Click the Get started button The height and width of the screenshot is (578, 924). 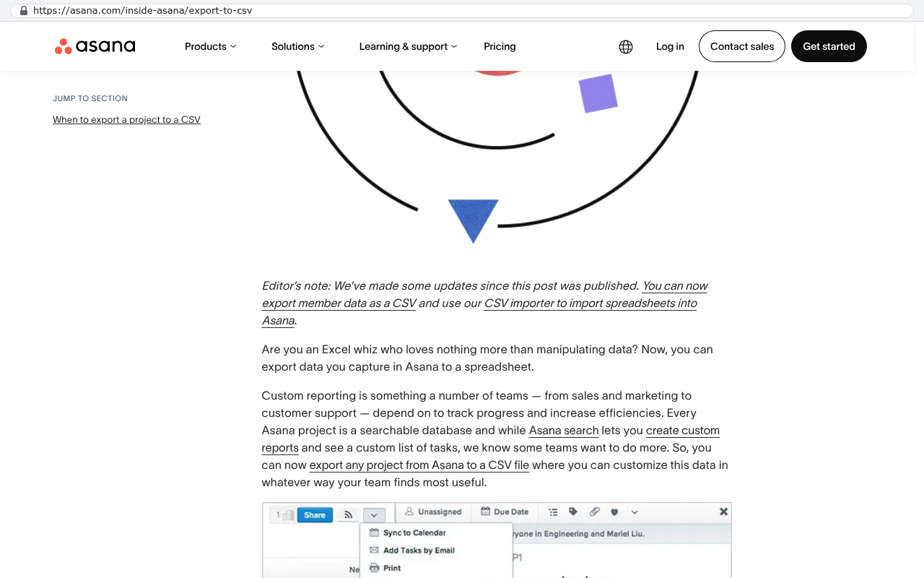[829, 46]
